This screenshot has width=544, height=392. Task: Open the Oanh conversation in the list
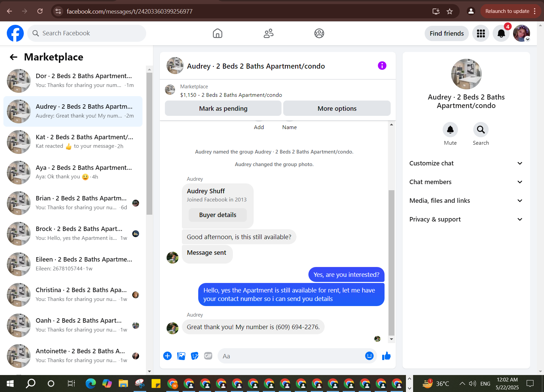coord(73,325)
